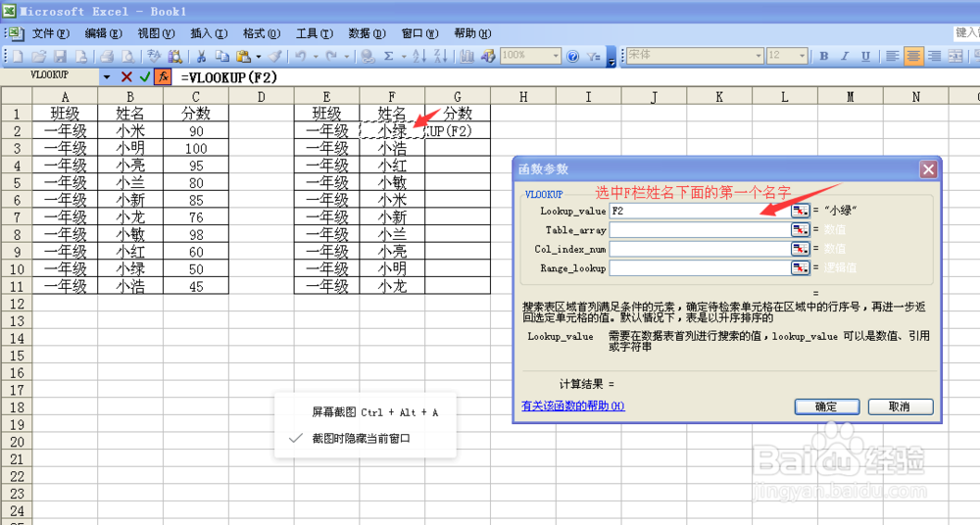Toggle Align Left
The image size is (980, 525).
coord(893,56)
